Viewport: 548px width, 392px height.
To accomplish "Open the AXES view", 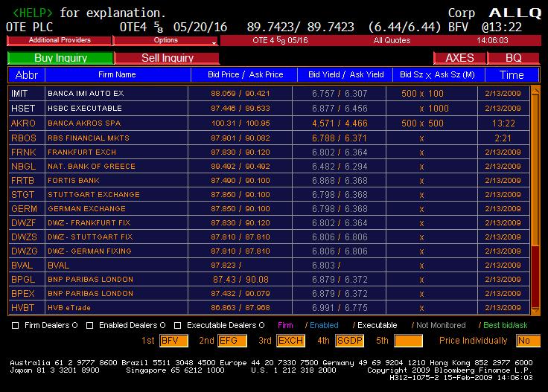I will (459, 58).
